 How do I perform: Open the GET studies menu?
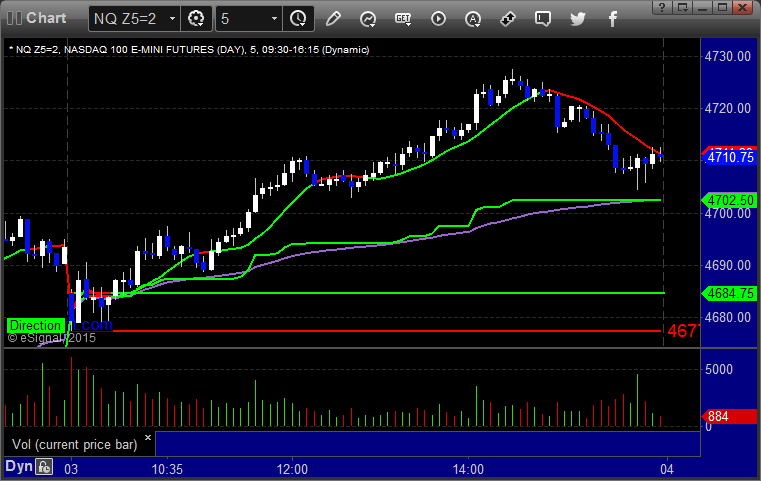pos(403,19)
